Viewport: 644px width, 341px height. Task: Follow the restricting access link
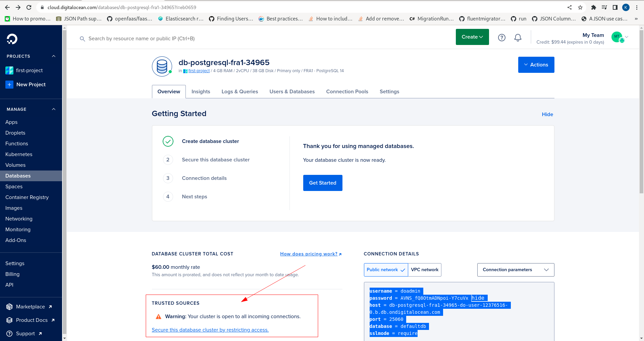point(210,330)
